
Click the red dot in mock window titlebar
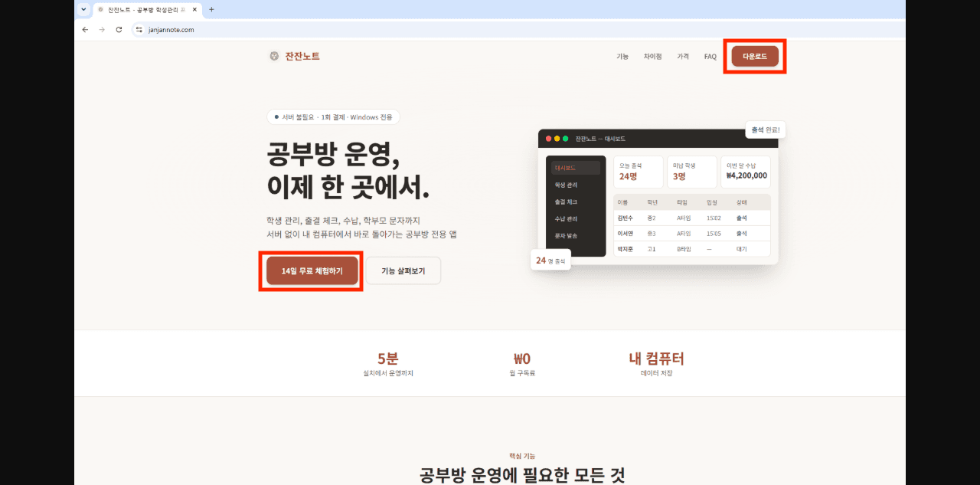pyautogui.click(x=549, y=139)
